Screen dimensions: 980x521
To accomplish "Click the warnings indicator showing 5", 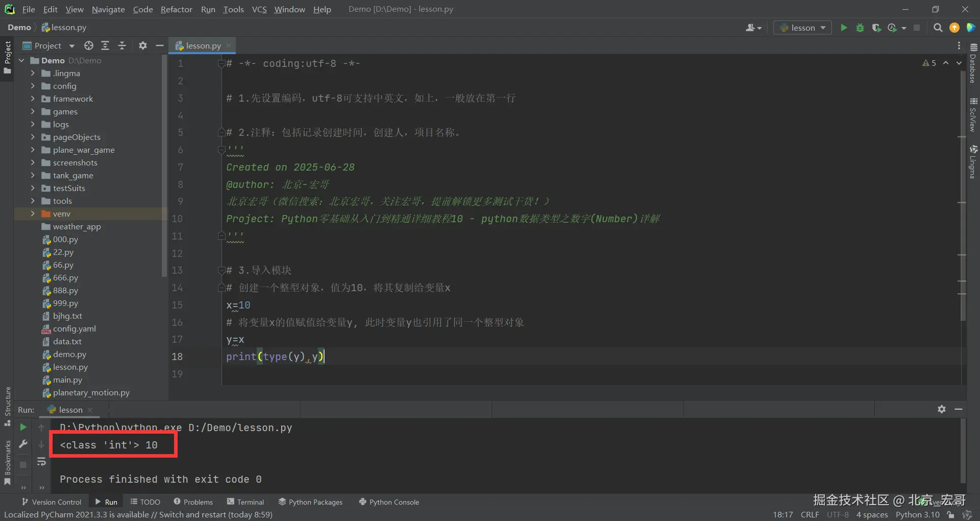I will pos(929,63).
